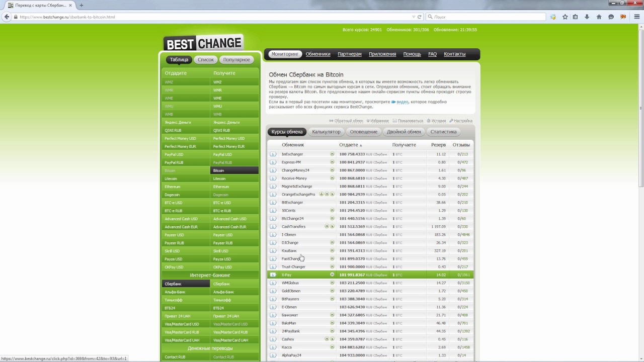The height and width of the screenshot is (362, 644).
Task: Open Downloads arrow icon
Action: (x=587, y=17)
